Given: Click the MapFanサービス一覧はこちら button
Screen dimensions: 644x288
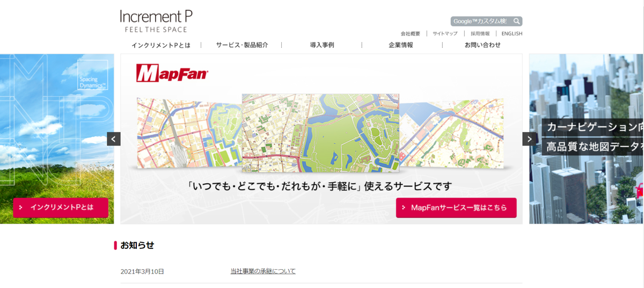Looking at the screenshot, I should pos(456,207).
